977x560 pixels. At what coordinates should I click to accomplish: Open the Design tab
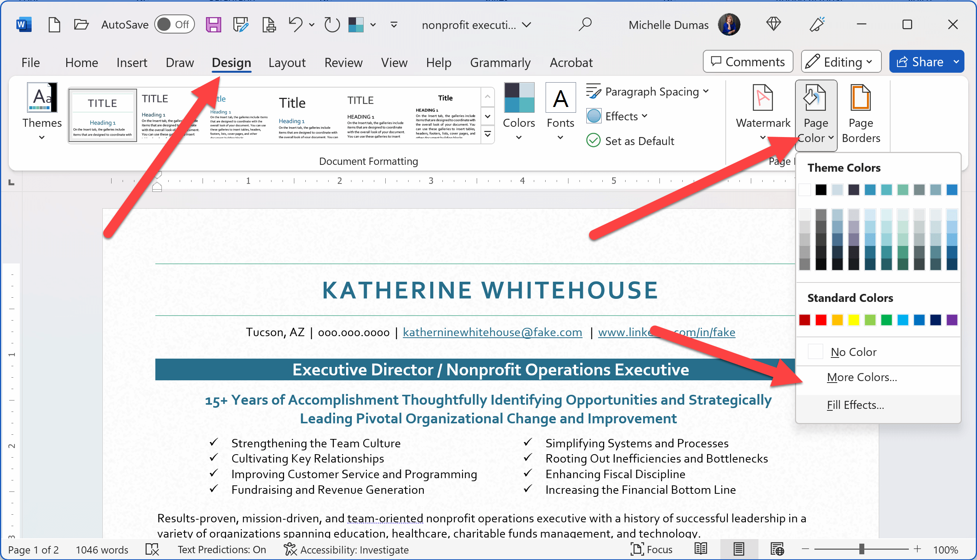231,62
